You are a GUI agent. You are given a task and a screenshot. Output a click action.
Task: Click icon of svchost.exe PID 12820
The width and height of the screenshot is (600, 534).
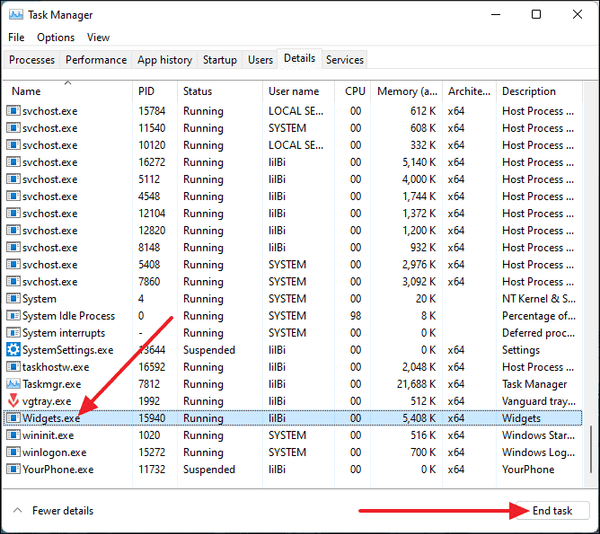click(13, 230)
